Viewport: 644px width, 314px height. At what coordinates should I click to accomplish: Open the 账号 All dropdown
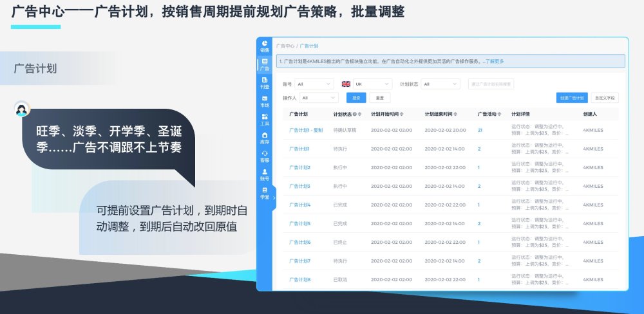(x=314, y=84)
